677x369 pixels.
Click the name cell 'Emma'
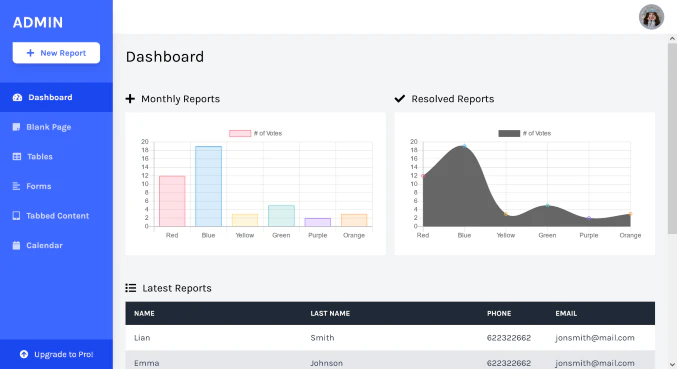pos(146,363)
